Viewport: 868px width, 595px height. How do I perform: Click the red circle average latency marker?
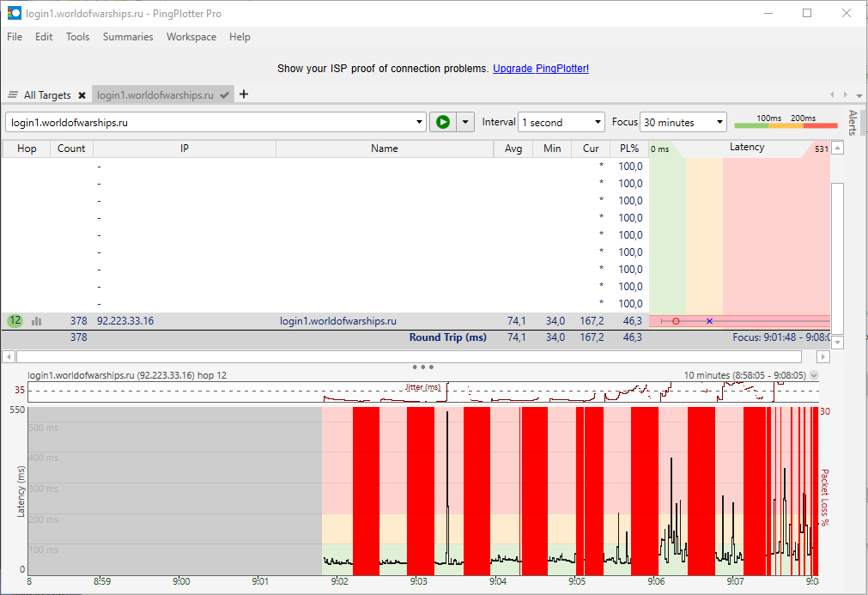pos(676,321)
